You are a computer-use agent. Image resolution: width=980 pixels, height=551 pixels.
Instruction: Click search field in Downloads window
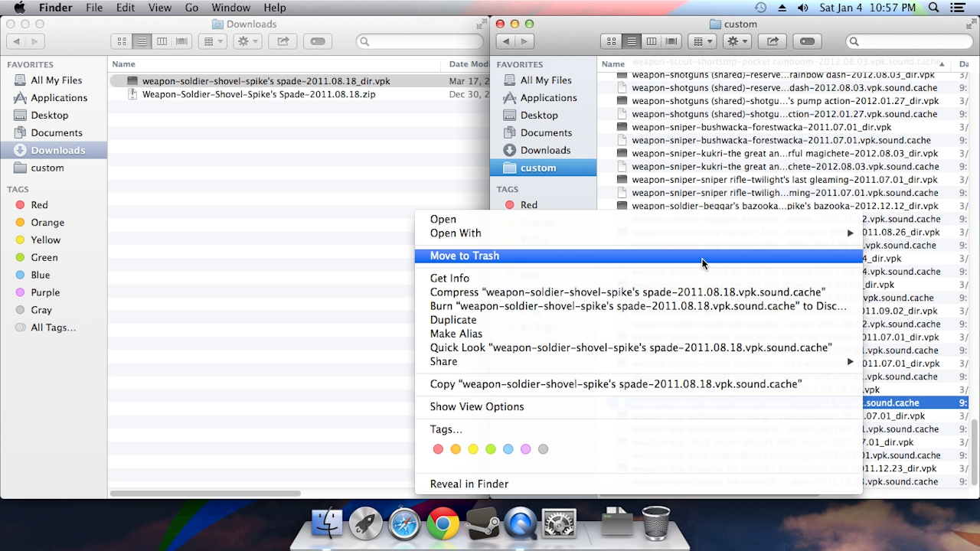pyautogui.click(x=420, y=41)
